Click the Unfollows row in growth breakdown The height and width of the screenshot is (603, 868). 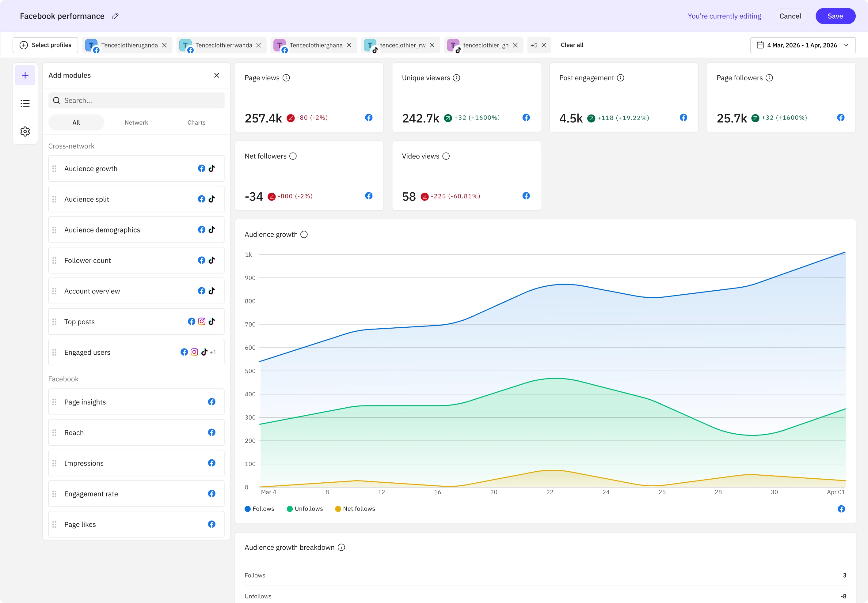tap(545, 596)
